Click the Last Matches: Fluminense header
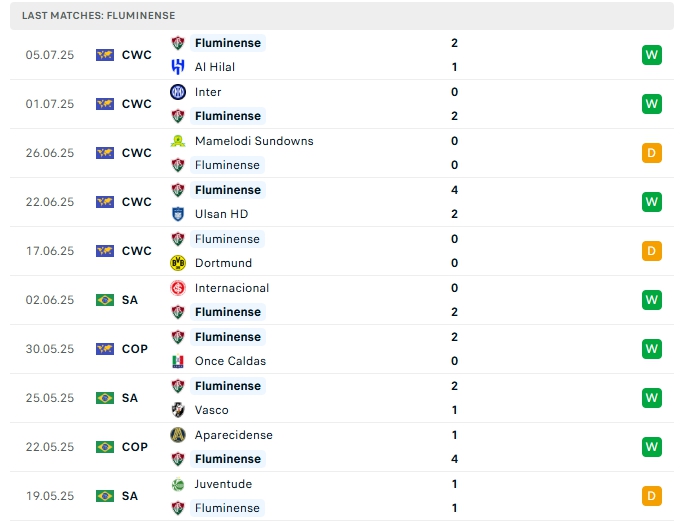Viewport: 685px width, 522px height. pyautogui.click(x=98, y=16)
